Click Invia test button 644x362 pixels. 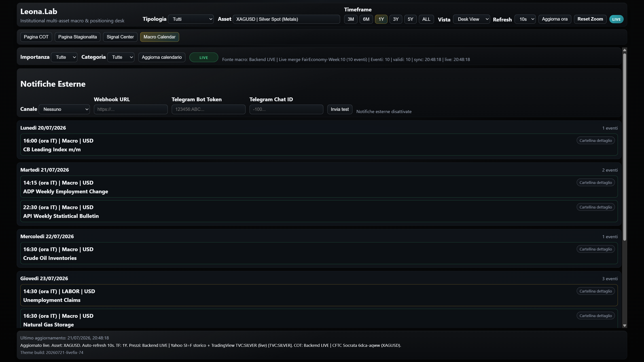tap(340, 109)
